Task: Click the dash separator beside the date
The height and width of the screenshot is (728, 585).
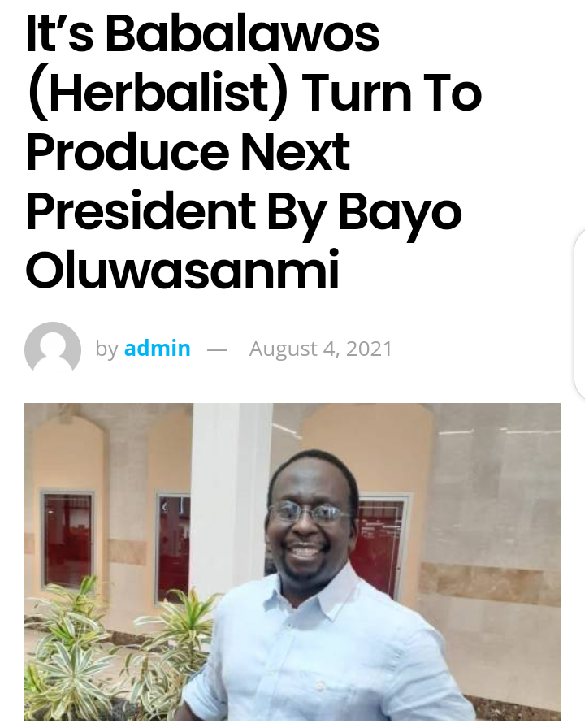Action: (216, 350)
